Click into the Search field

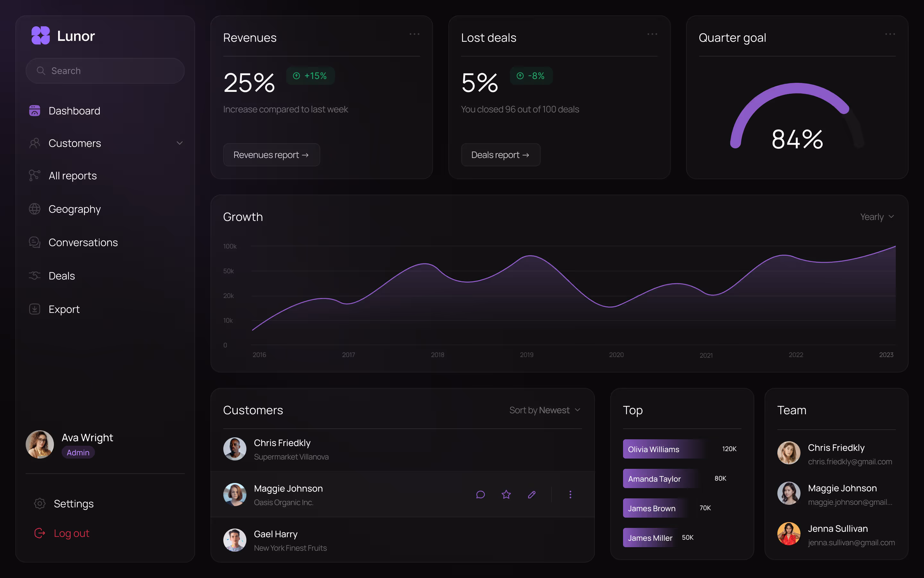point(105,71)
